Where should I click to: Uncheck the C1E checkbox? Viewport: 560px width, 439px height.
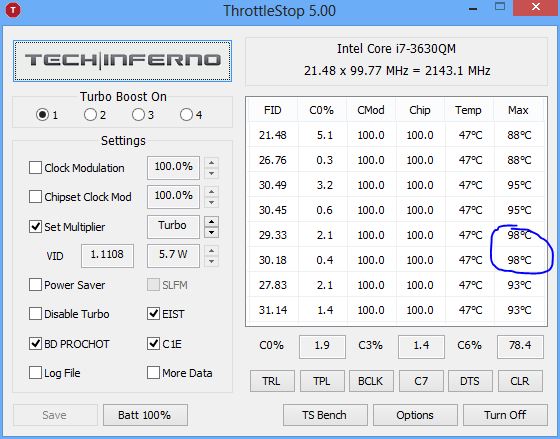click(x=153, y=344)
